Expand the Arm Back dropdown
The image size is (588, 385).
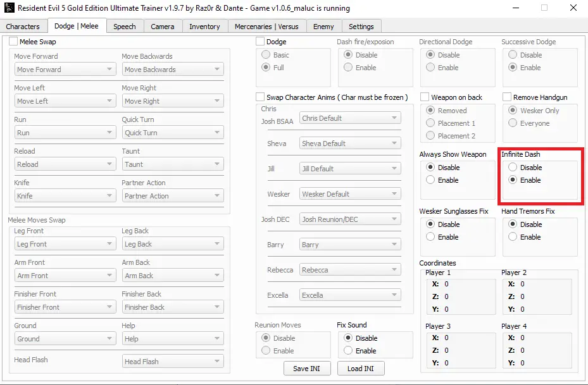pos(173,276)
